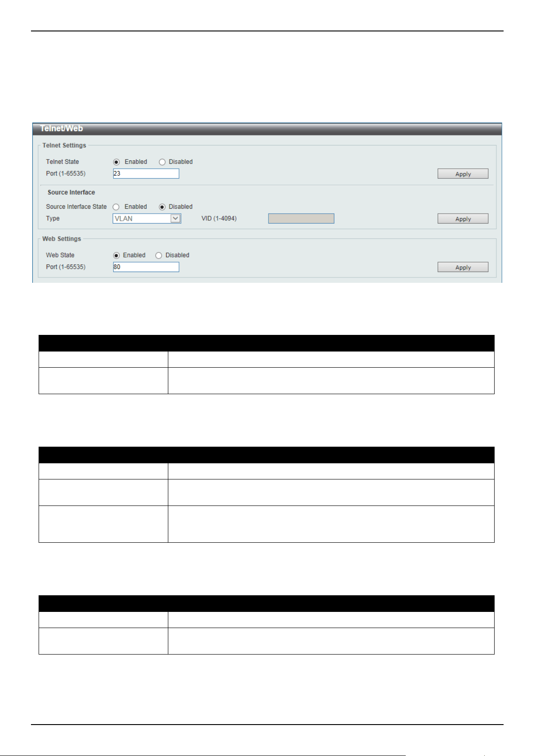Select Enabled for Telnet State
The width and height of the screenshot is (535, 756).
pos(117,162)
